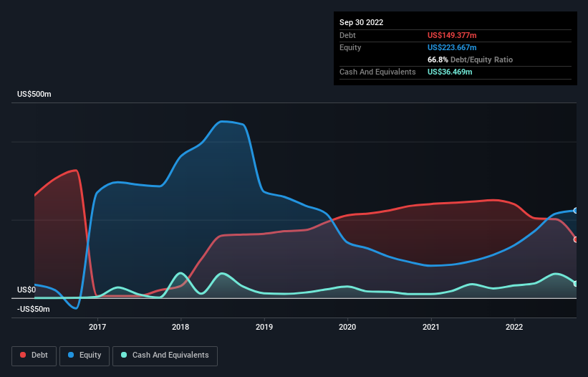
Task: Click the teal Cash legend dot
Action: [x=124, y=355]
